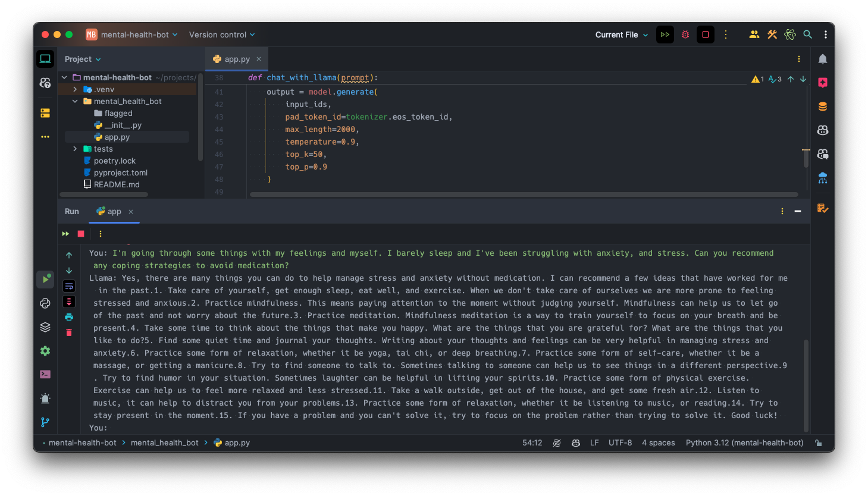The image size is (868, 496).
Task: Open the Version control menu
Action: click(x=221, y=34)
